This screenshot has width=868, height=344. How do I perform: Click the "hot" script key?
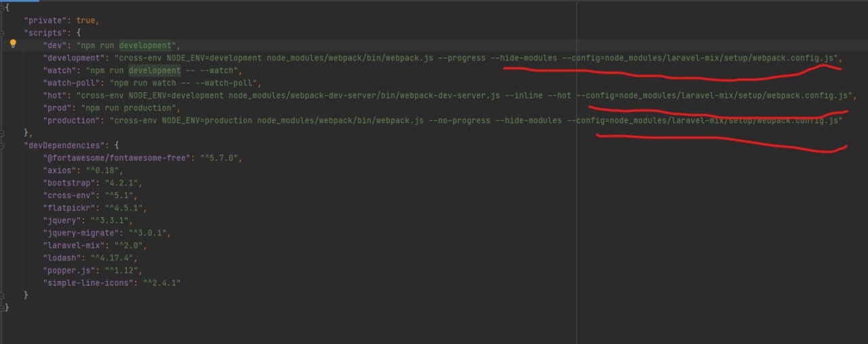[55, 96]
